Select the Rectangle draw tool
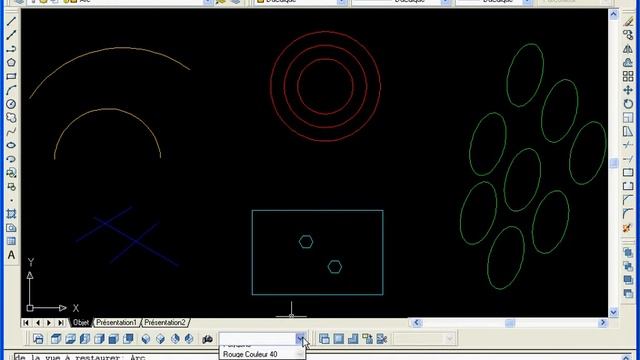 click(x=11, y=76)
